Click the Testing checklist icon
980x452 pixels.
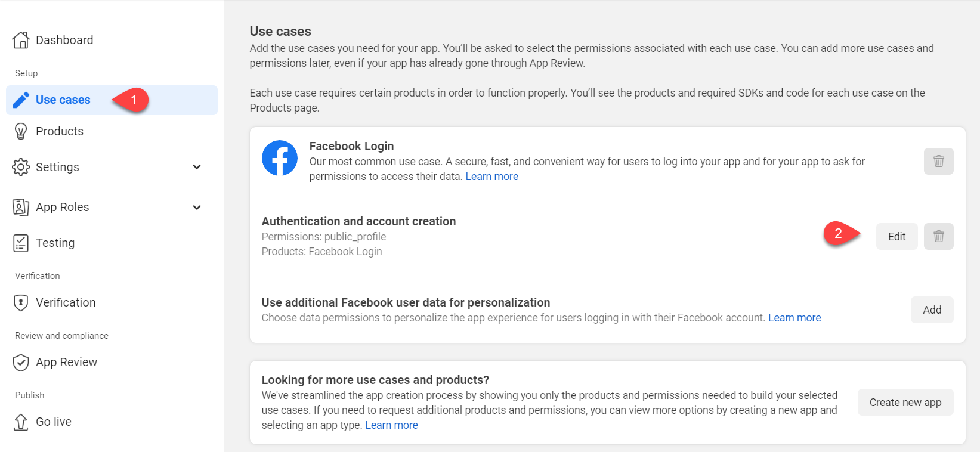tap(21, 243)
